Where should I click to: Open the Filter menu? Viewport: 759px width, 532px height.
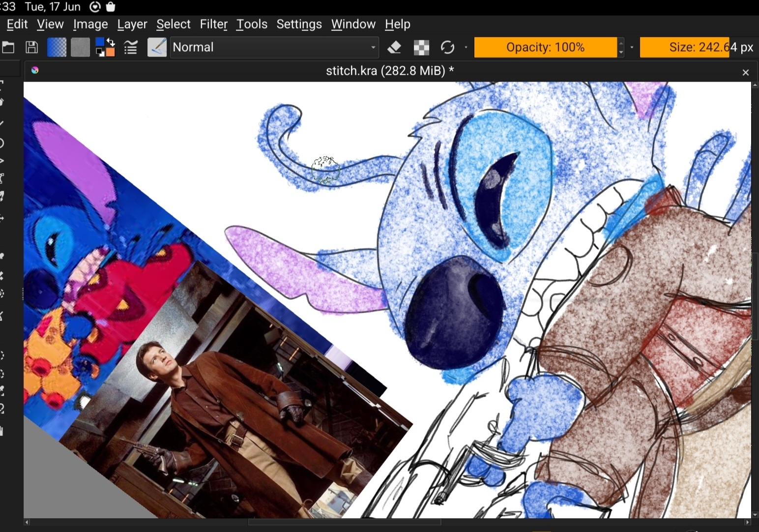(x=213, y=24)
